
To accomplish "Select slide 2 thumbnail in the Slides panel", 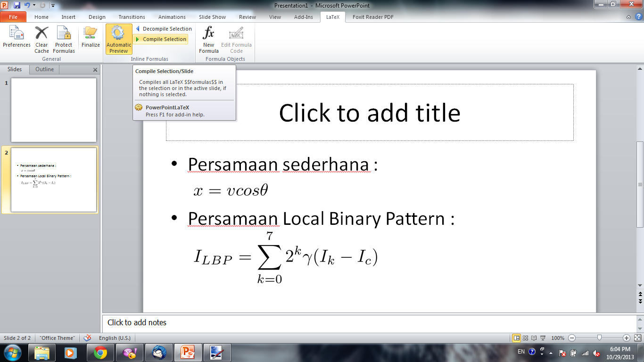I will 53,180.
